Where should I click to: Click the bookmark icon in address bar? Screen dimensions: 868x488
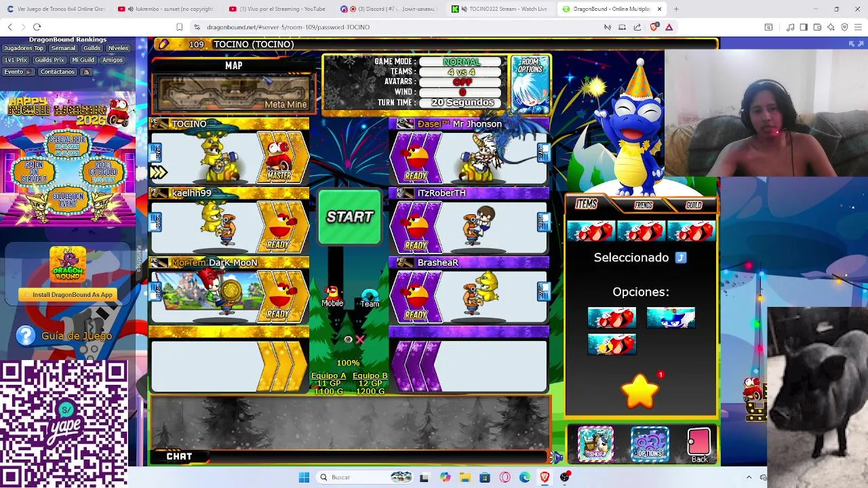pos(179,27)
